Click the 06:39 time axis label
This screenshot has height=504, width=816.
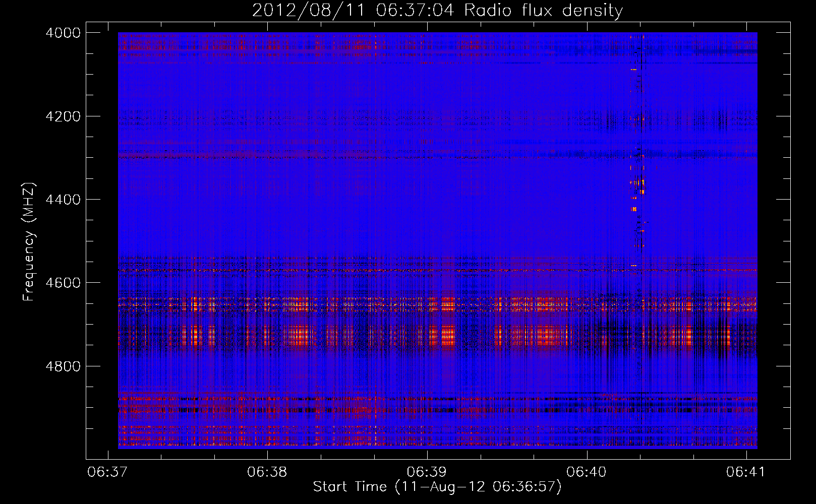(x=427, y=472)
